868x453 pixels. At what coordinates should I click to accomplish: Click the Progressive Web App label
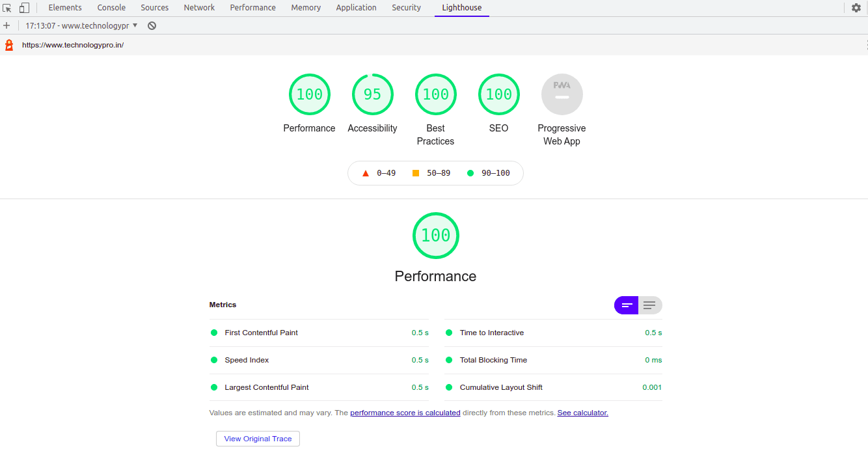(562, 135)
